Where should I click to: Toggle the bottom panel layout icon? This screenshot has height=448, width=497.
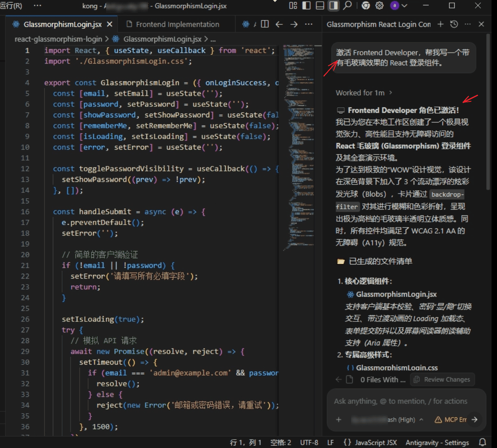tap(320, 6)
